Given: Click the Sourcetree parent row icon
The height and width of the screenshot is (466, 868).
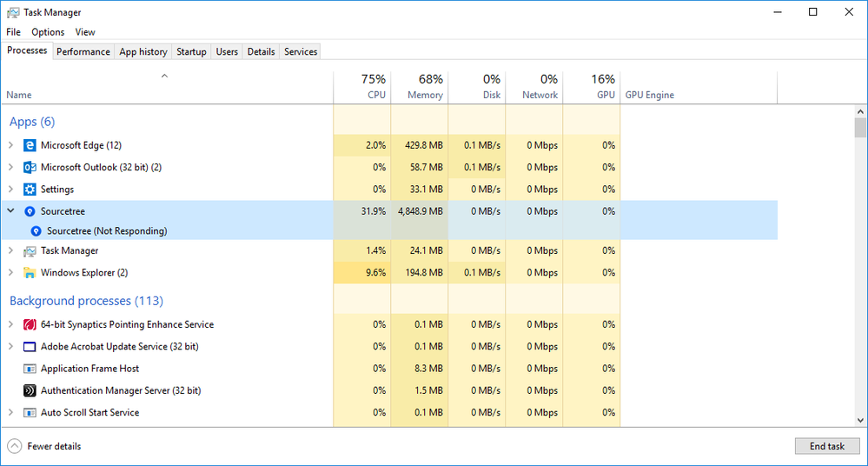Looking at the screenshot, I should coord(30,211).
